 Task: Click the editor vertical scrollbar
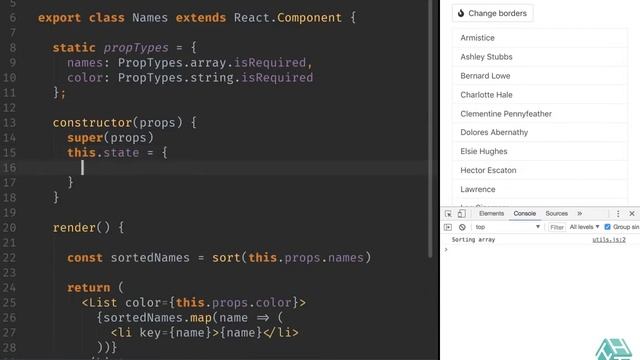click(430, 129)
